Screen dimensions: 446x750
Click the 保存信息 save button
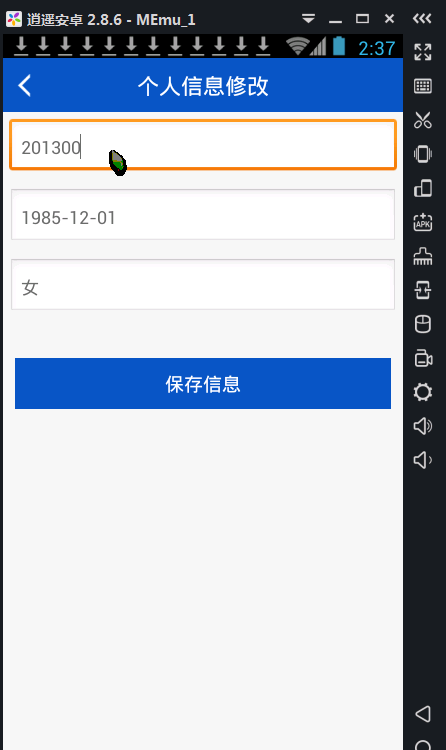point(203,384)
